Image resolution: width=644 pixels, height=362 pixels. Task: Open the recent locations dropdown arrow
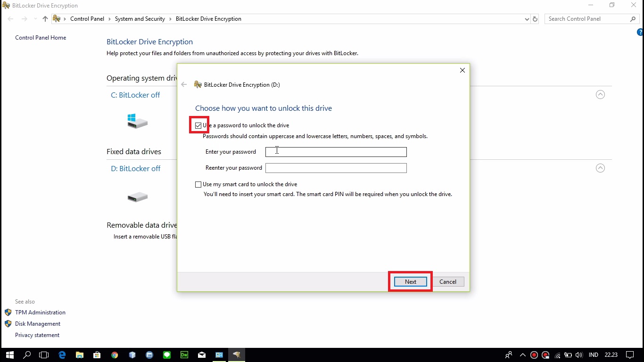pyautogui.click(x=35, y=19)
